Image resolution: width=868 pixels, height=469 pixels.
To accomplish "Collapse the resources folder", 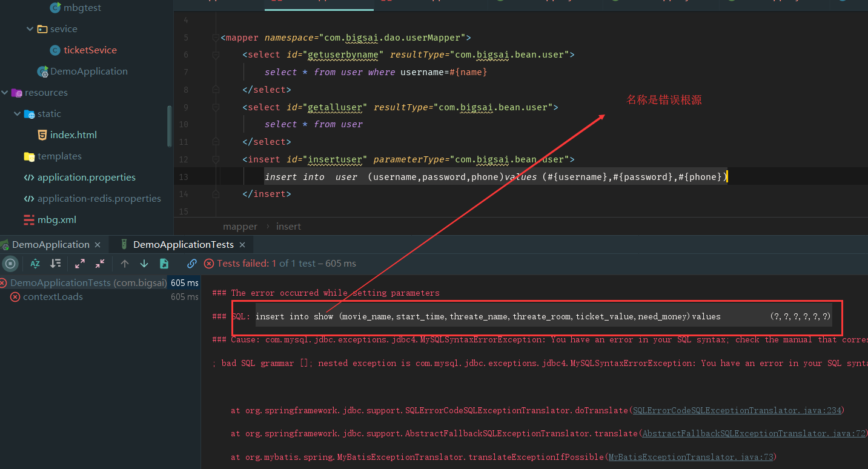I will coord(4,93).
